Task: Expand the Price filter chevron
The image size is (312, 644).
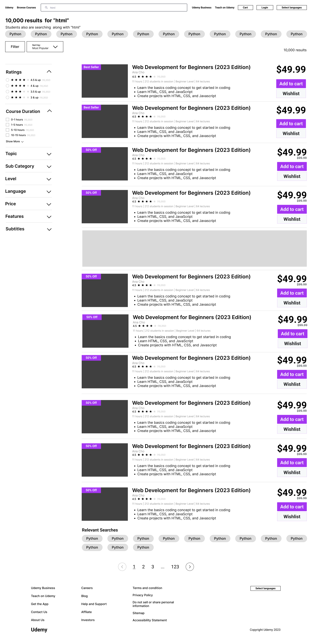Action: pos(49,204)
